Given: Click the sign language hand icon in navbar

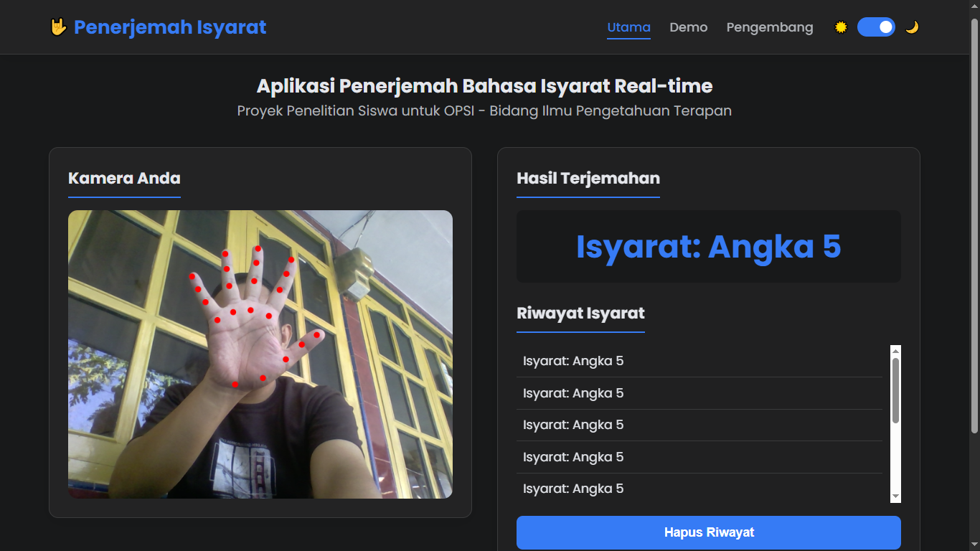Looking at the screenshot, I should (x=60, y=27).
